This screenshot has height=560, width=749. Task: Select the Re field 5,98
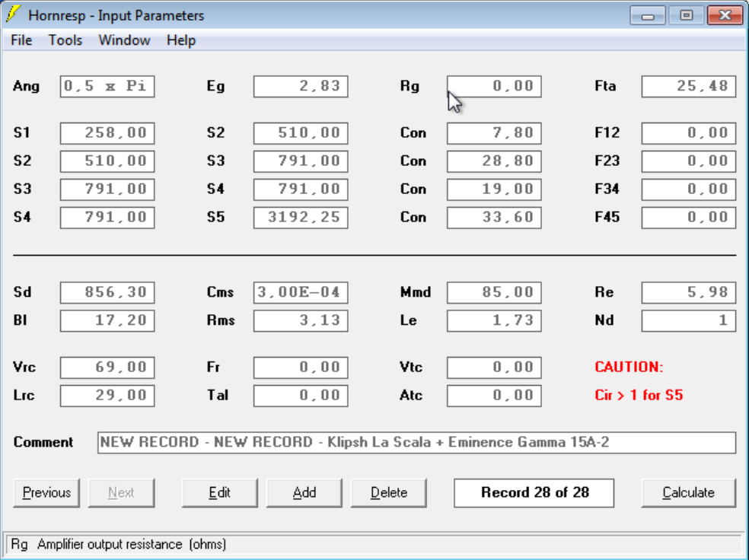click(689, 292)
